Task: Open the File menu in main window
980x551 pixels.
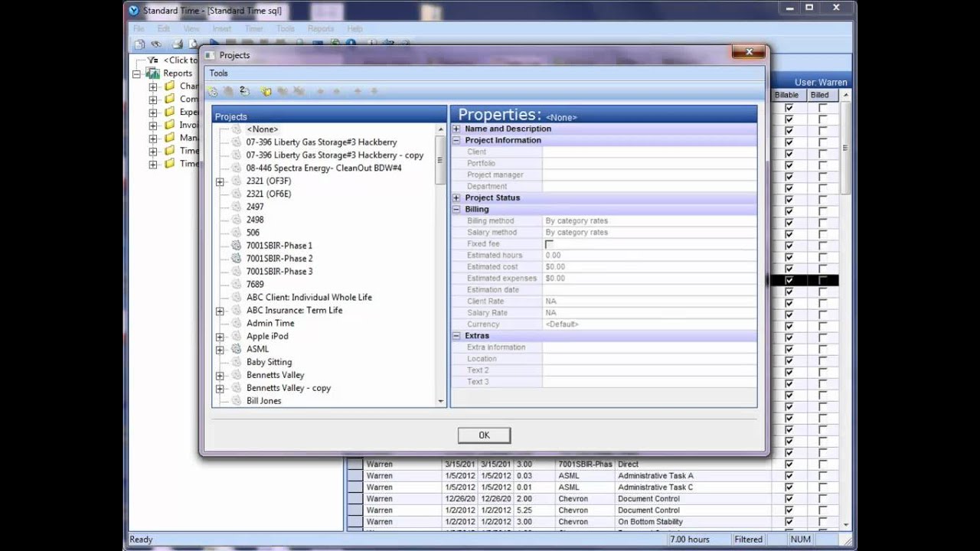Action: click(x=139, y=29)
